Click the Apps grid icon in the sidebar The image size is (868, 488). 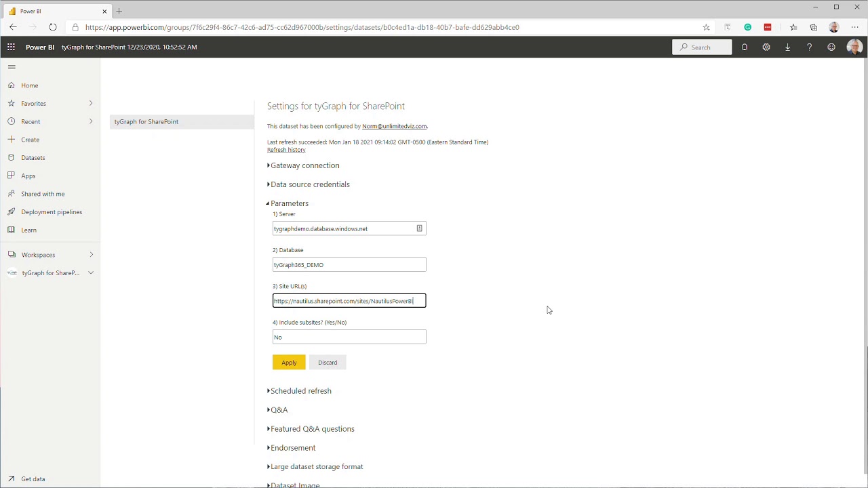pos(12,176)
